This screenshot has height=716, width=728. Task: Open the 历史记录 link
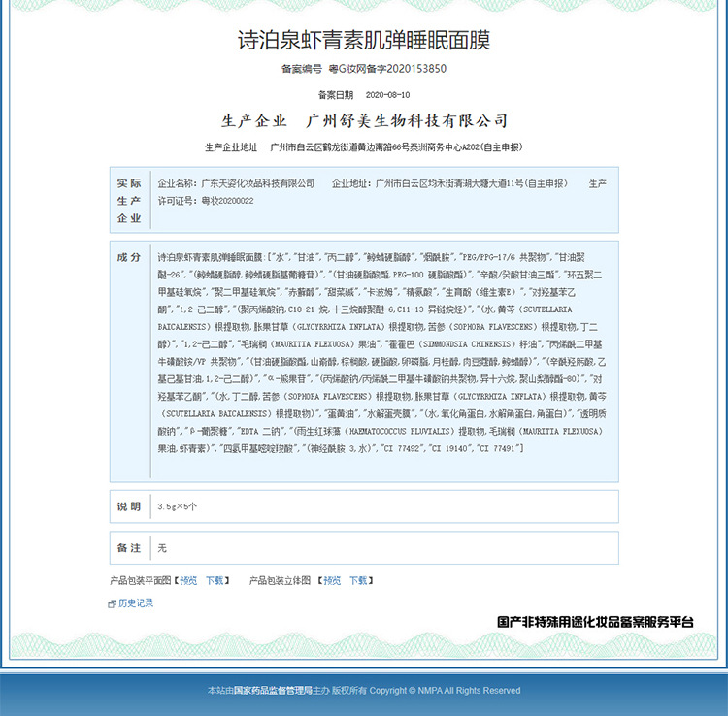point(136,603)
